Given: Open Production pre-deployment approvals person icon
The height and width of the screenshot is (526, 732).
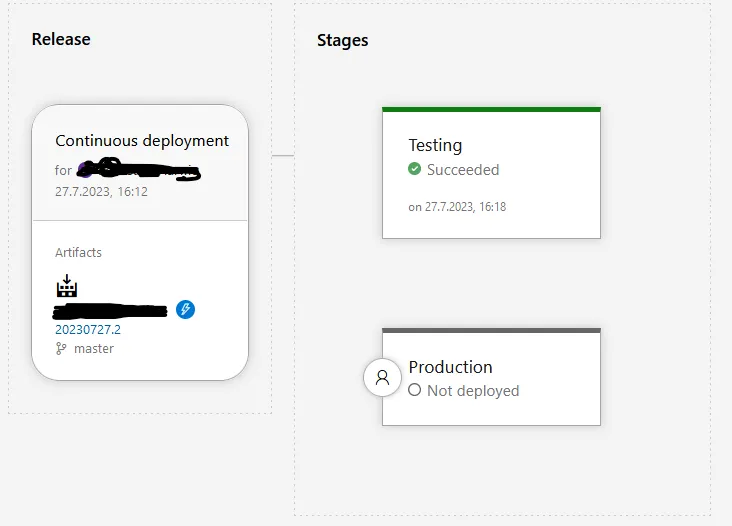Looking at the screenshot, I should coord(382,378).
